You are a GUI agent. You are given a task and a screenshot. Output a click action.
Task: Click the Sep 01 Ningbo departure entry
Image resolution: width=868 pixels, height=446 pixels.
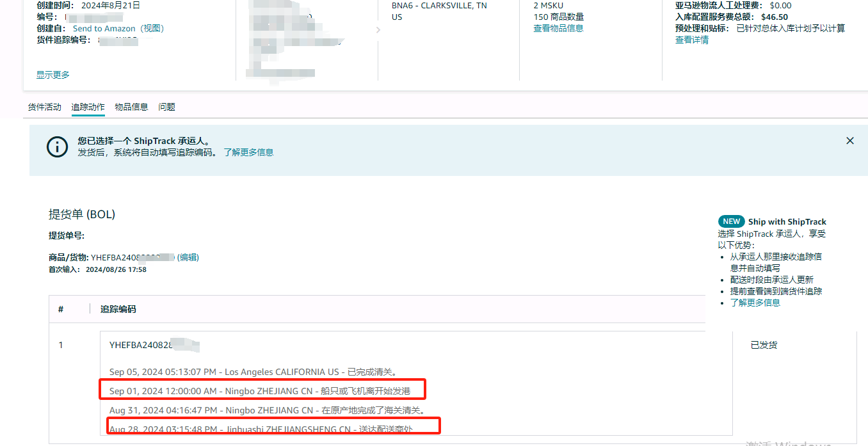[260, 391]
